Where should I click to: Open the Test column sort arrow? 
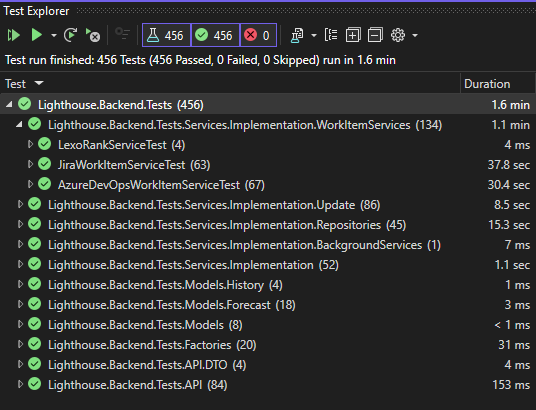(x=39, y=83)
